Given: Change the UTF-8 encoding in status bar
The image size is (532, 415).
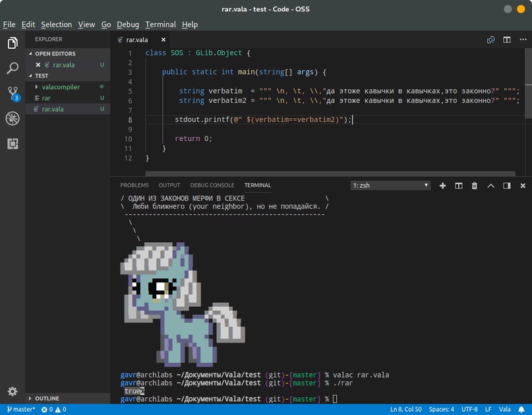Looking at the screenshot, I should pyautogui.click(x=469, y=410).
